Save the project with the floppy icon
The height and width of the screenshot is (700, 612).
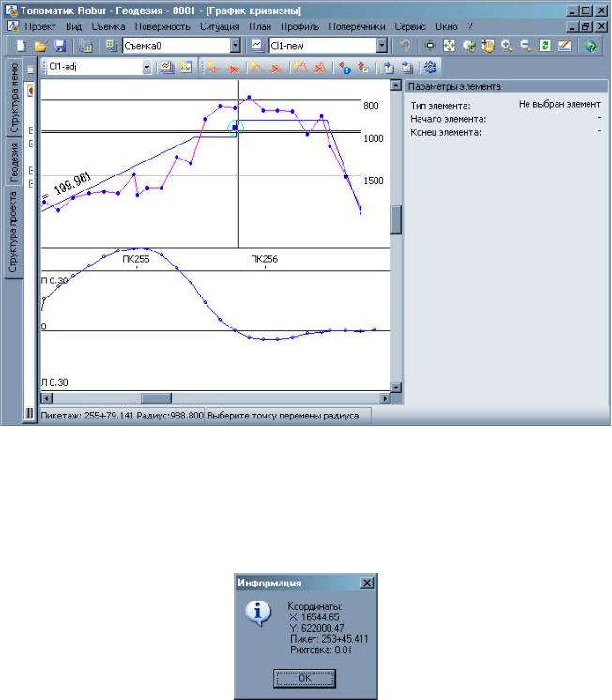click(59, 46)
